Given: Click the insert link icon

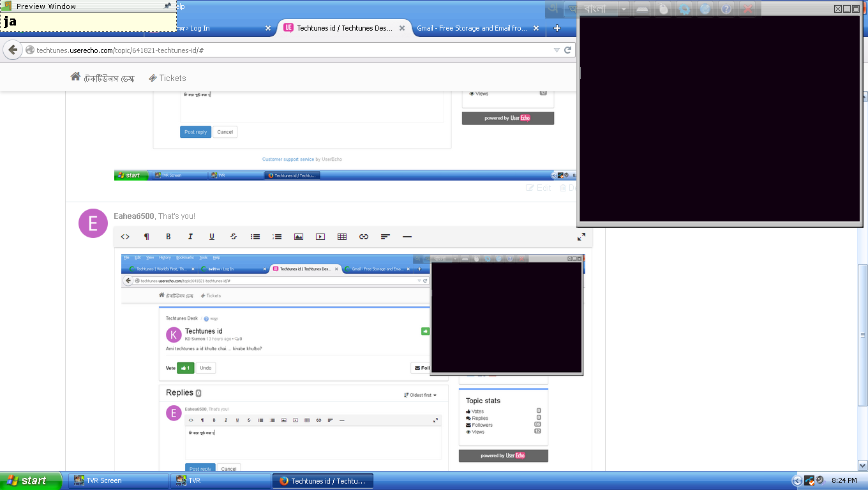Looking at the screenshot, I should [364, 237].
